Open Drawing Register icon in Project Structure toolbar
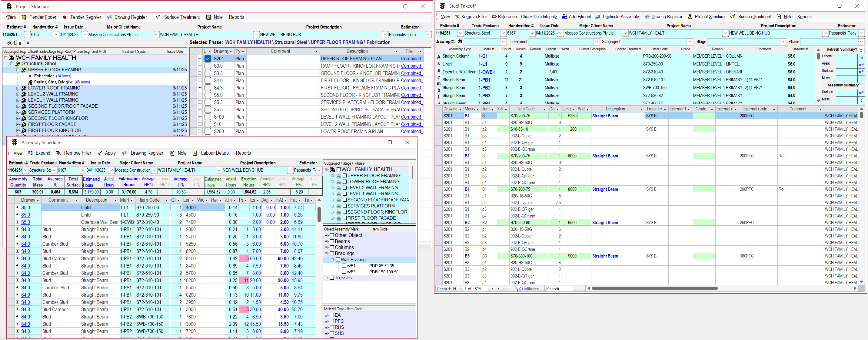This screenshot has height=340, width=868. pos(109,17)
